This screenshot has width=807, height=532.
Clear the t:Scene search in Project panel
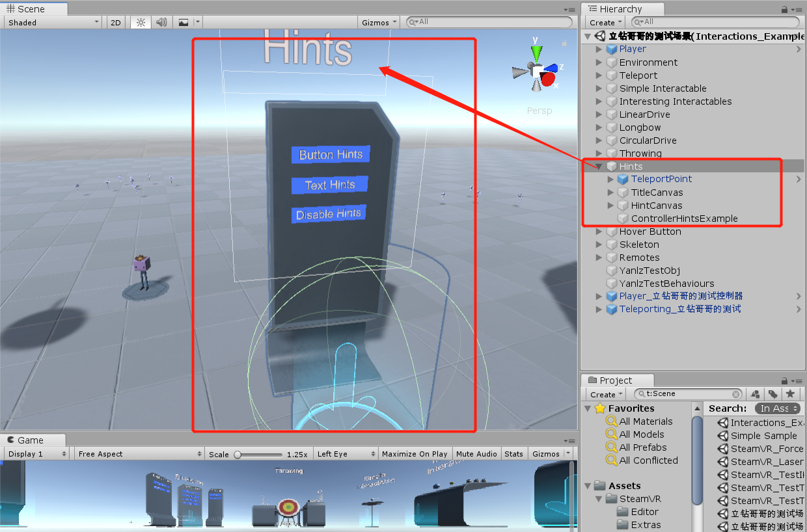(x=735, y=393)
